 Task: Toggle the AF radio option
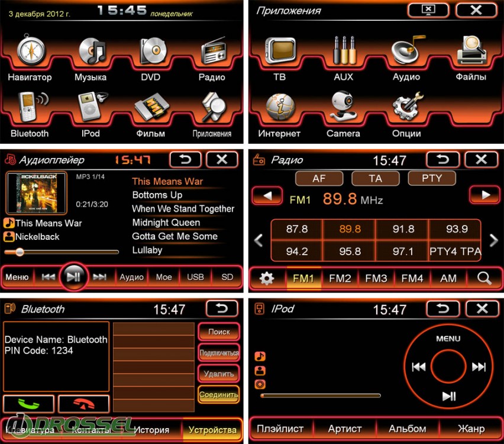pyautogui.click(x=319, y=178)
